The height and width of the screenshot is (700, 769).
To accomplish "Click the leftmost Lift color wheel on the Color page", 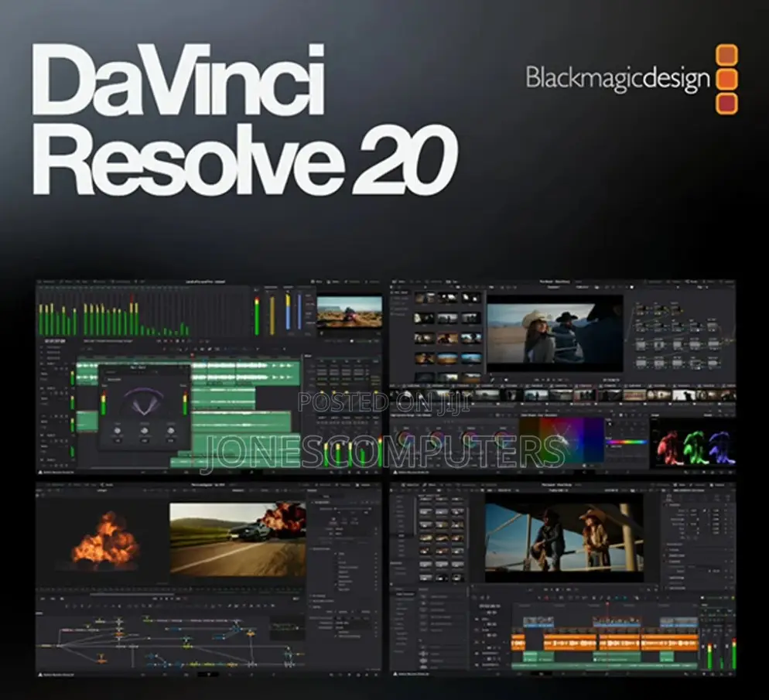I will (x=405, y=438).
